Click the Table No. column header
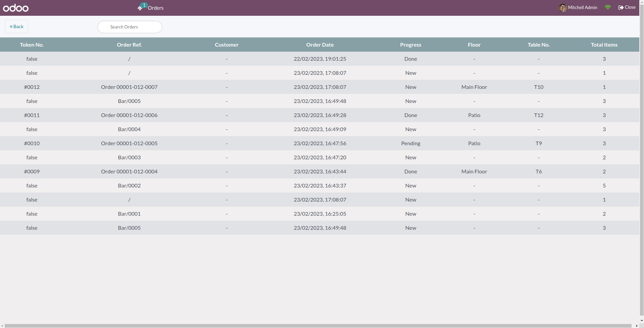The width and height of the screenshot is (644, 328). coord(539,45)
